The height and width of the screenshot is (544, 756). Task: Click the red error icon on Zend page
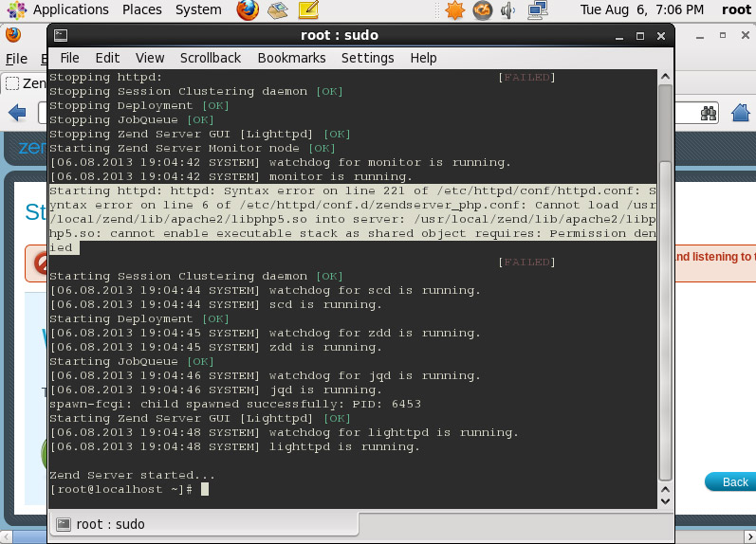[40, 263]
